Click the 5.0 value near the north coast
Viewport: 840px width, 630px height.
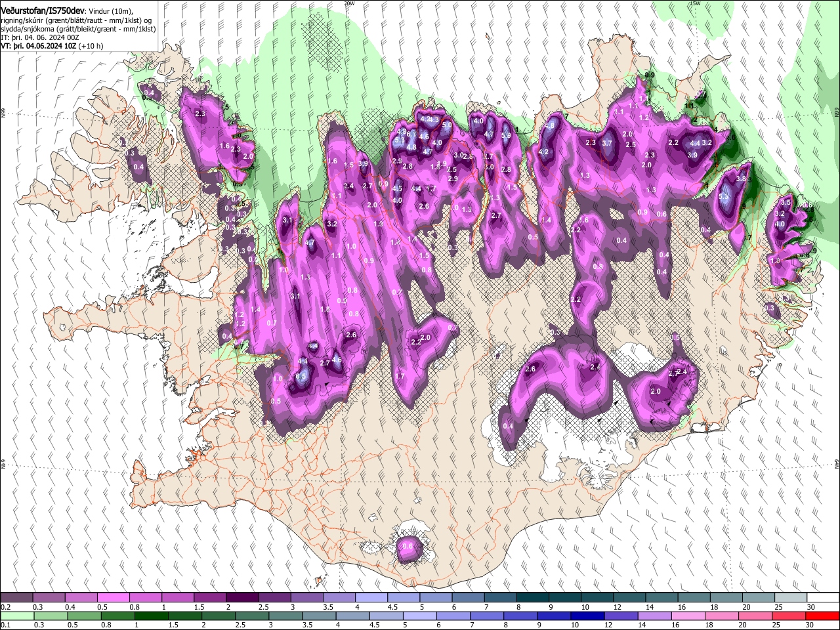[x=447, y=125]
